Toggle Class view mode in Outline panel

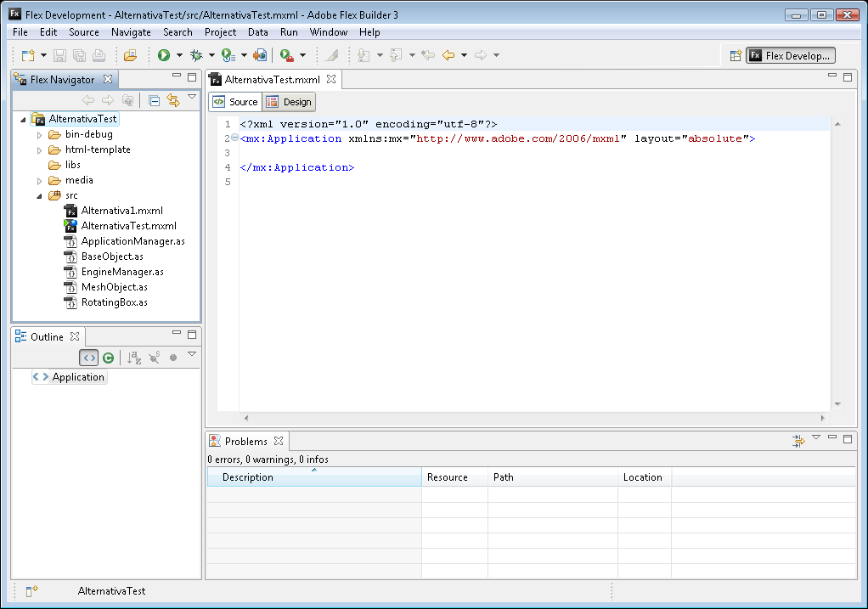(109, 358)
